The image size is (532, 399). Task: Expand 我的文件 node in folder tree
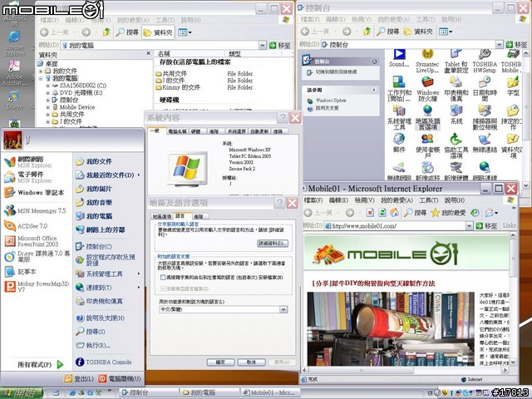tap(41, 71)
